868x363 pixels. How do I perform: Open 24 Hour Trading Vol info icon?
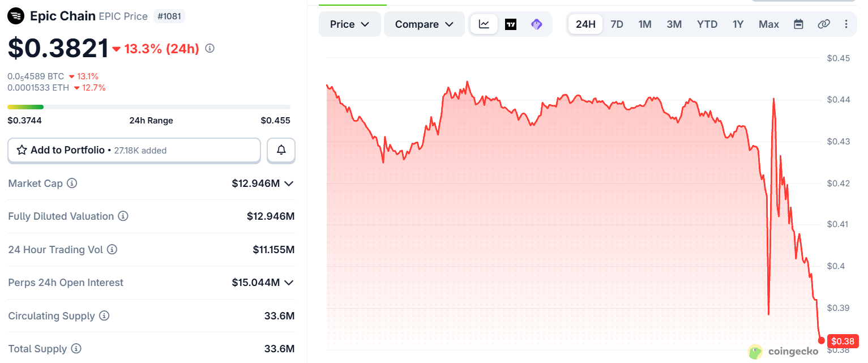click(x=112, y=249)
